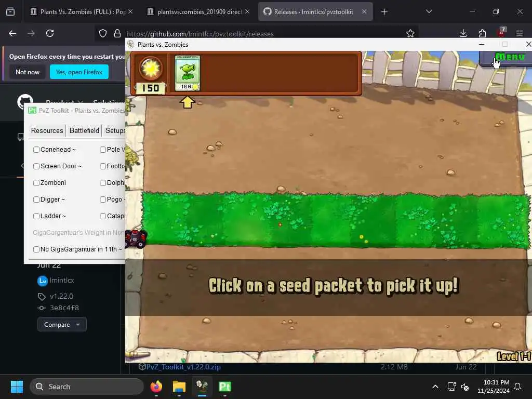
Task: Click Yes, open Firefox button
Action: (79, 72)
